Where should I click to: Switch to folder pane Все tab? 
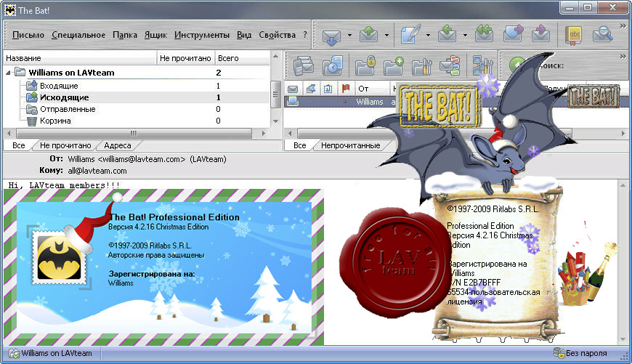[x=19, y=145]
